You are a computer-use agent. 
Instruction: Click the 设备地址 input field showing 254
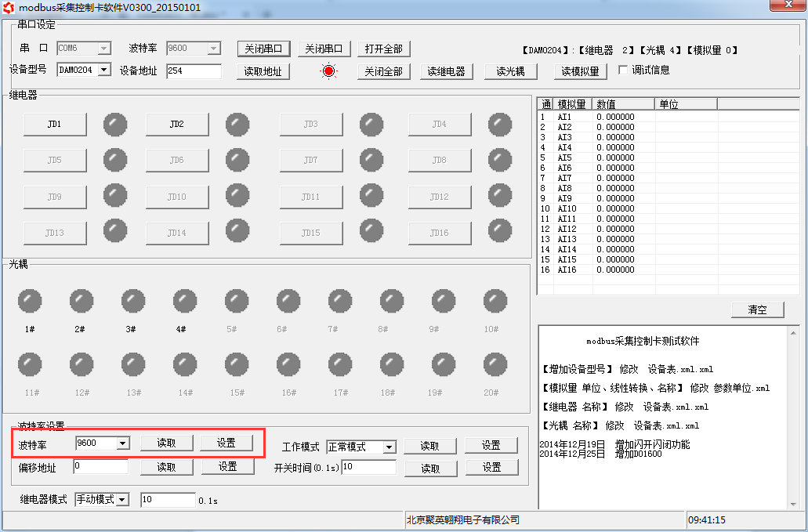pos(194,71)
